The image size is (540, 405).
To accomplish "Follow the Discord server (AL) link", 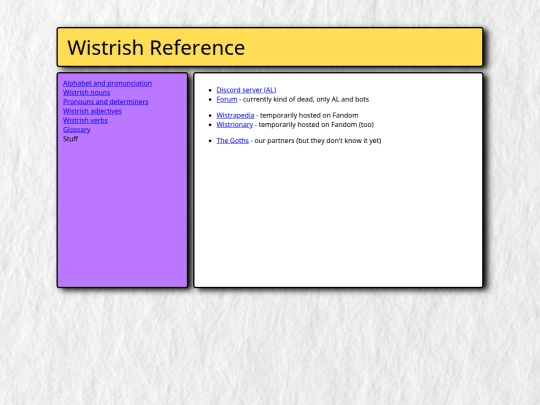I will pos(246,90).
